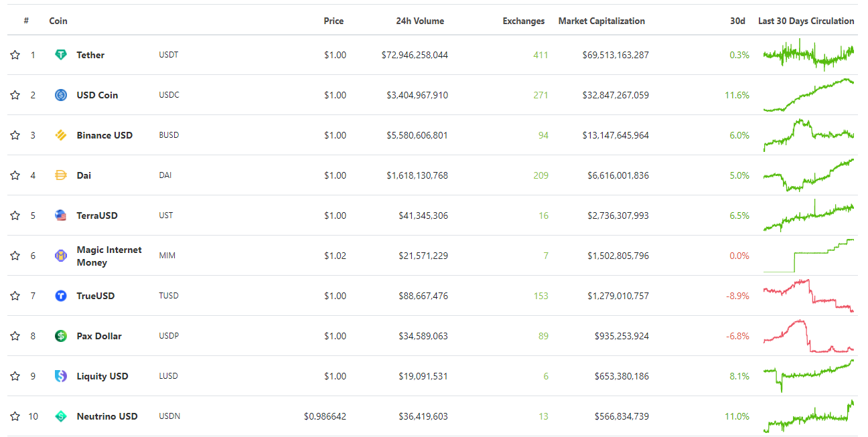
Task: Toggle the star for USD Coin
Action: [x=15, y=95]
